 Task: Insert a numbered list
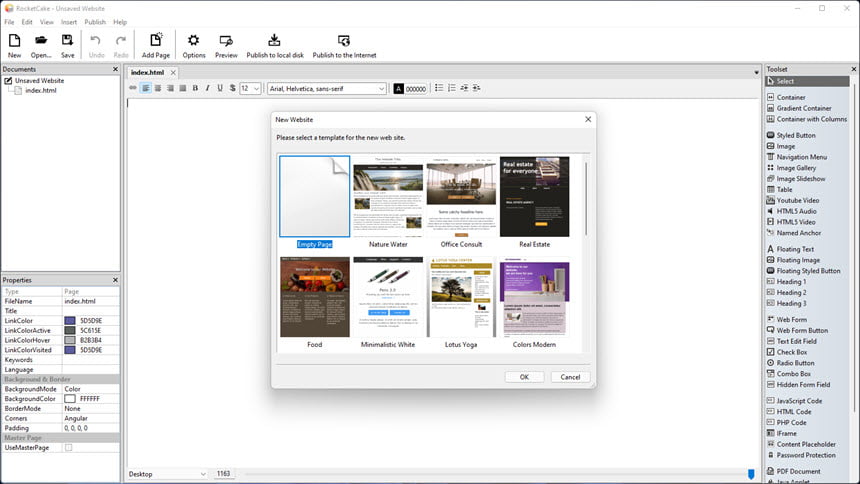point(451,88)
